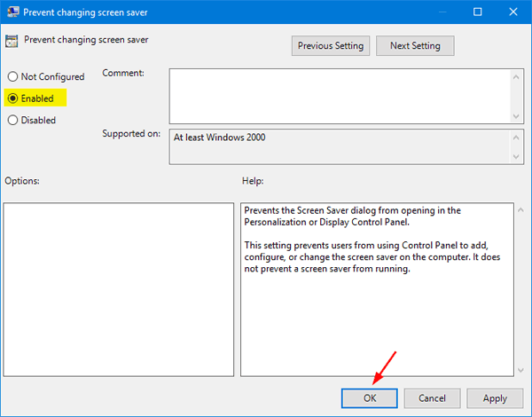
Task: Click the Comment box scroll down arrow
Action: 516,116
